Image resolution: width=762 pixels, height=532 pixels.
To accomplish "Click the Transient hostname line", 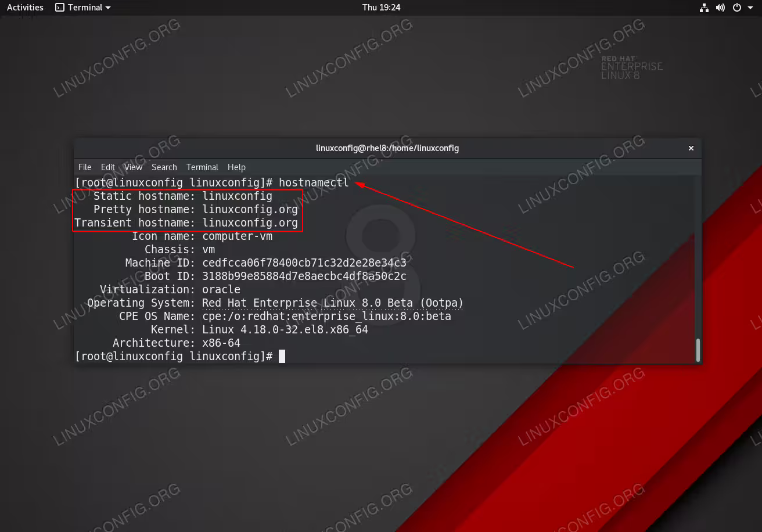I will click(186, 222).
